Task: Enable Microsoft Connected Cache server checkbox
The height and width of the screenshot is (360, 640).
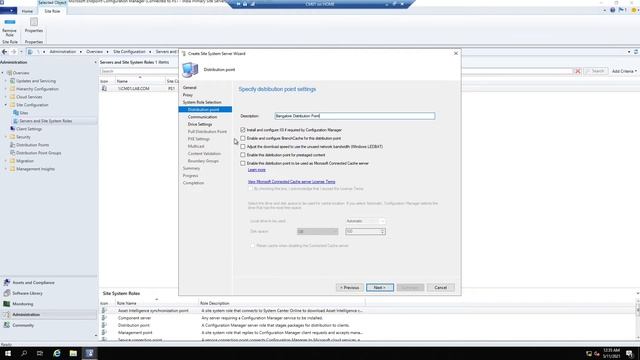Action: click(x=243, y=163)
